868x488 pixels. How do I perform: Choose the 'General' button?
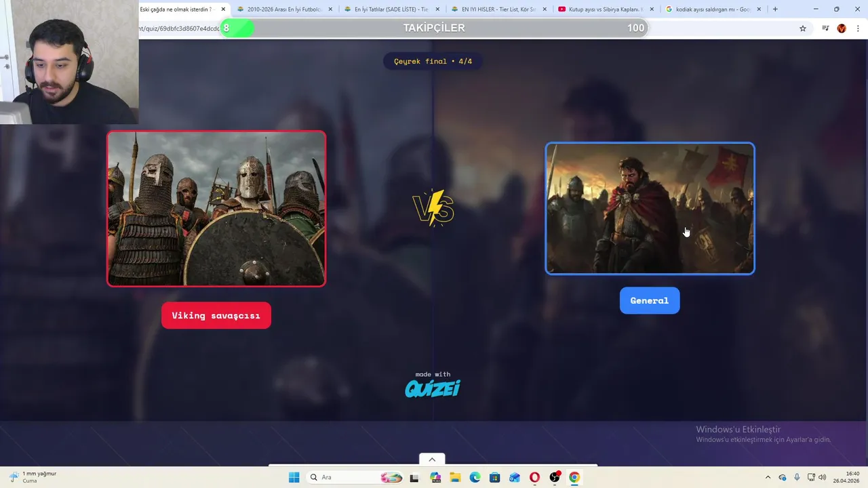pos(650,301)
